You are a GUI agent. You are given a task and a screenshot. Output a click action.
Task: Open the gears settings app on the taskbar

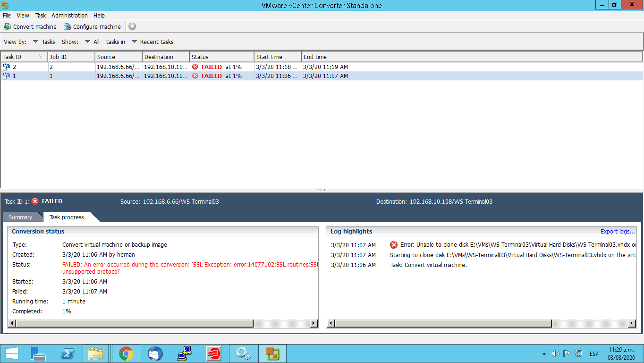[x=243, y=354]
